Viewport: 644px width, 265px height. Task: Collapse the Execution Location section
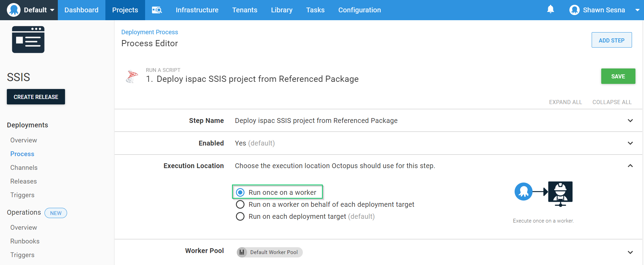[x=630, y=166]
